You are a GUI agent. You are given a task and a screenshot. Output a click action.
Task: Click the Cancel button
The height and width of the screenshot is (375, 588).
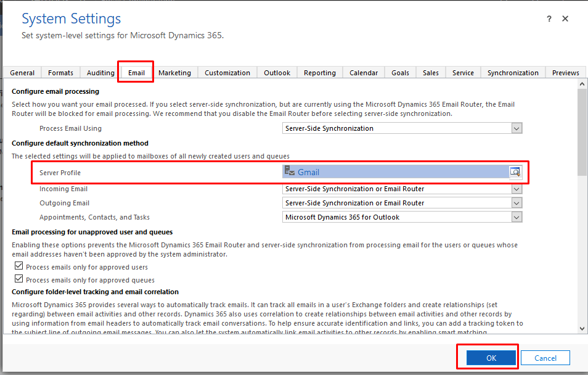(545, 358)
